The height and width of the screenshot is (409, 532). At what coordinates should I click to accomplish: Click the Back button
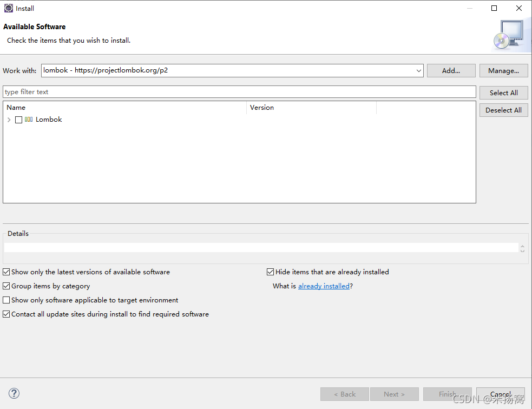click(x=345, y=394)
